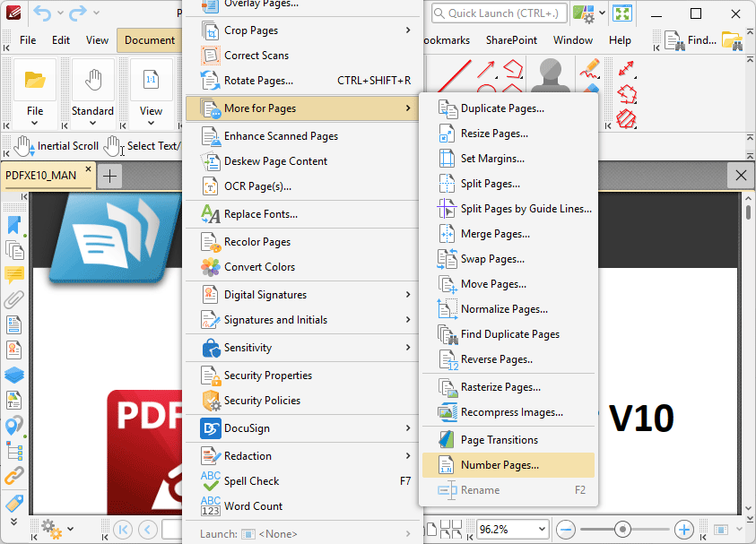Choose Recompress Images from submenu
This screenshot has height=544, width=756.
click(508, 412)
